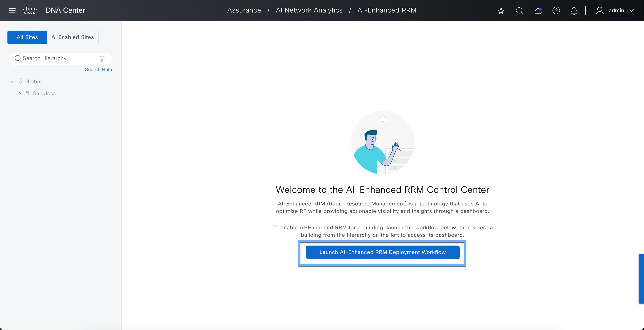
Task: Switch to AI Enabled Sites tab
Action: (72, 37)
